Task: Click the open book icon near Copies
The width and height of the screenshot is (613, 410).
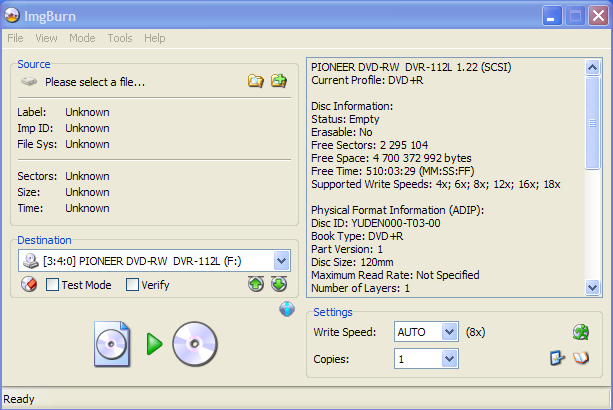Action: coord(581,358)
